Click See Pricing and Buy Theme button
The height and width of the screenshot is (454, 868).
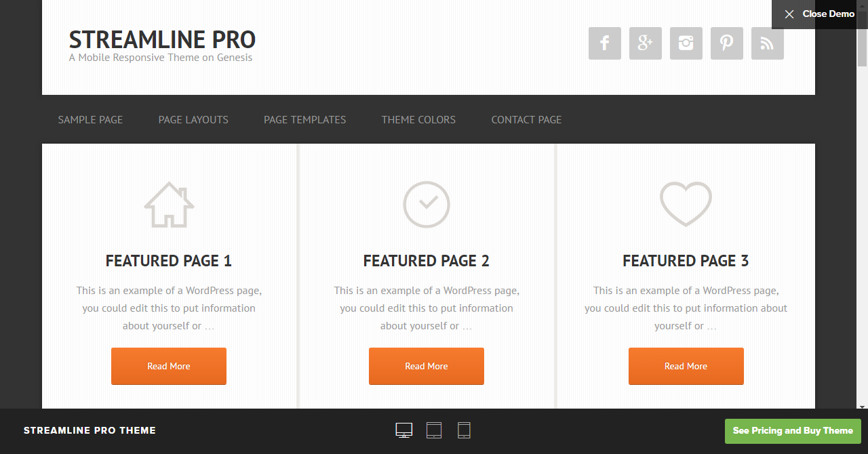pyautogui.click(x=793, y=431)
